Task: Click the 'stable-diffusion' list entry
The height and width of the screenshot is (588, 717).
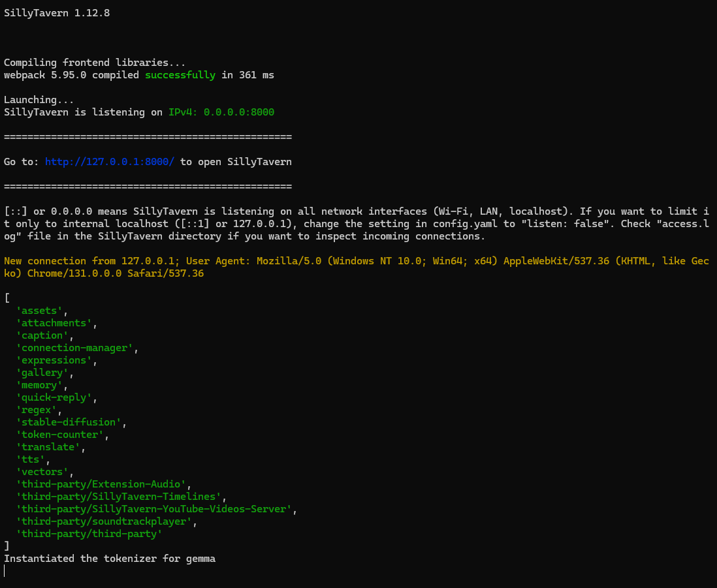Action: pyautogui.click(x=69, y=422)
